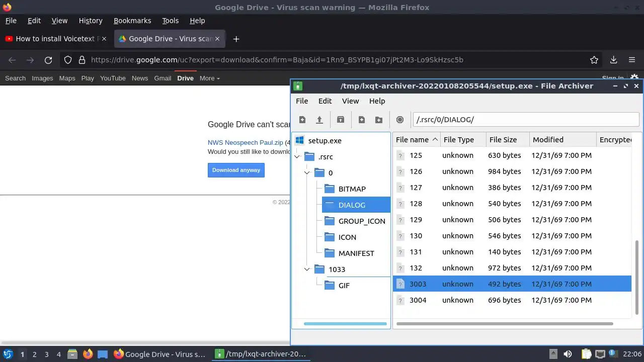The width and height of the screenshot is (644, 362).
Task: Click the clipboard manager tray icon
Action: pos(586,354)
